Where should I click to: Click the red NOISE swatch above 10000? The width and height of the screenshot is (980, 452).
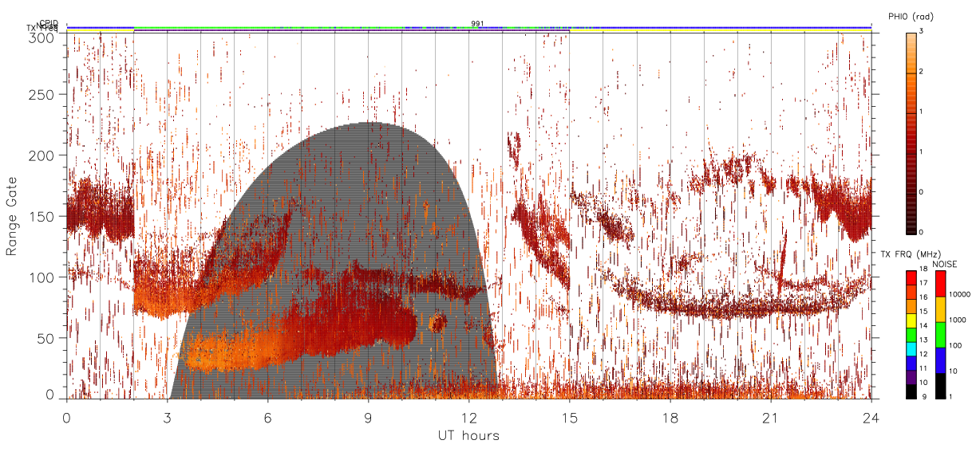coord(941,284)
